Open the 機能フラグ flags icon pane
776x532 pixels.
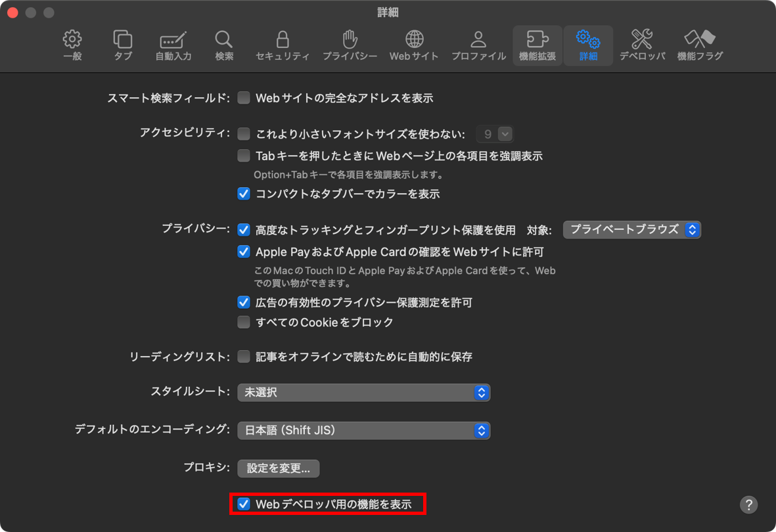pos(700,45)
